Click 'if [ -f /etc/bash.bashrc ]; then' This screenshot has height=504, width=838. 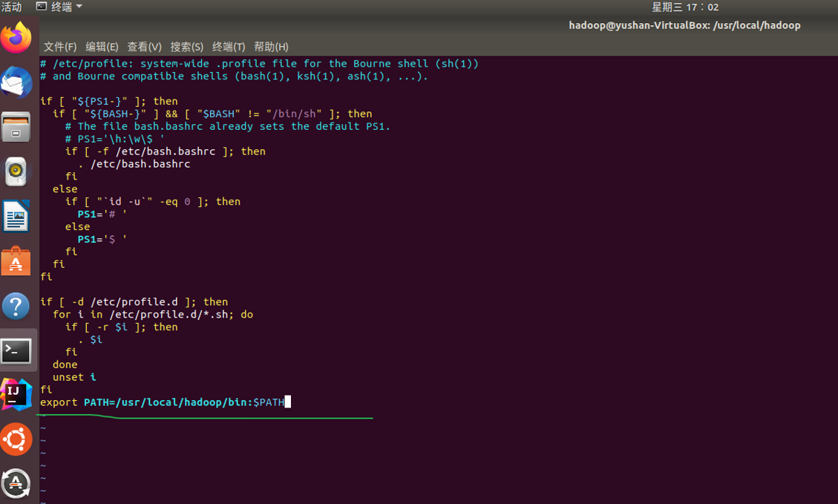pyautogui.click(x=165, y=151)
